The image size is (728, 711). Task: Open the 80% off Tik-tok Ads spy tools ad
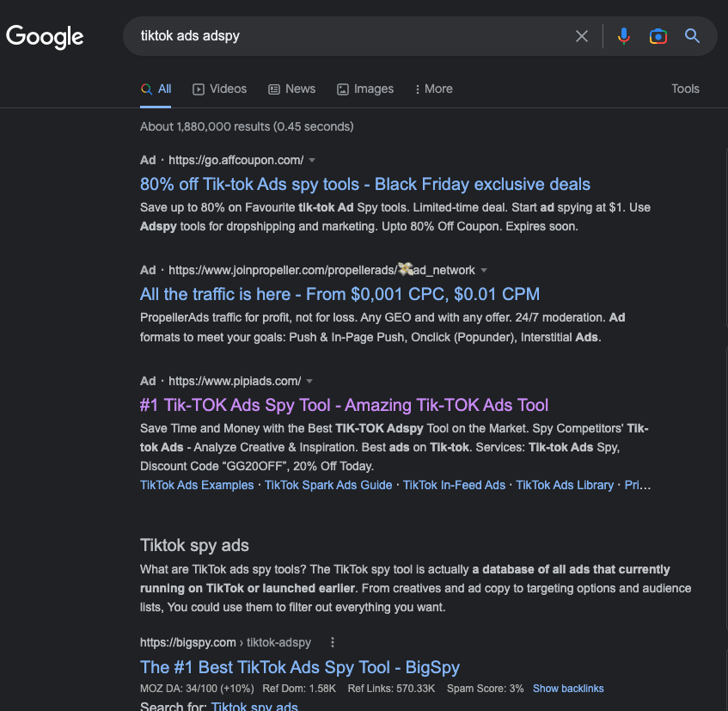pos(364,184)
